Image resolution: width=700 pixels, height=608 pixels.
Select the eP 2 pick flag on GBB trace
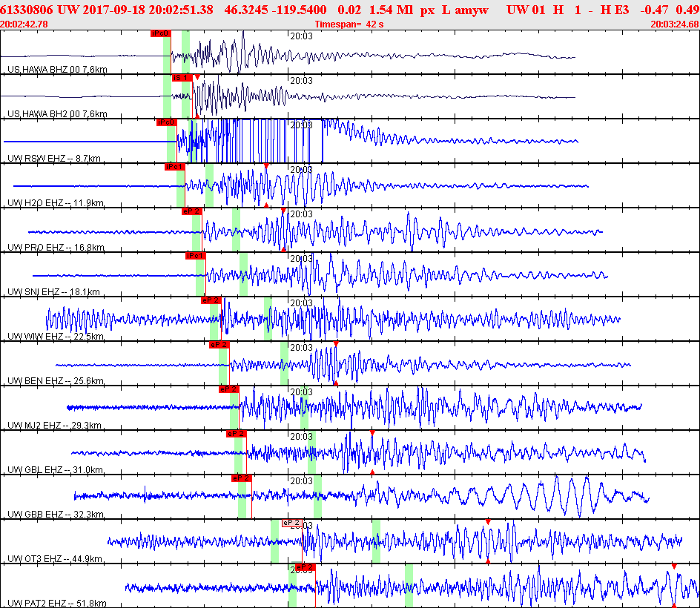coord(242,478)
